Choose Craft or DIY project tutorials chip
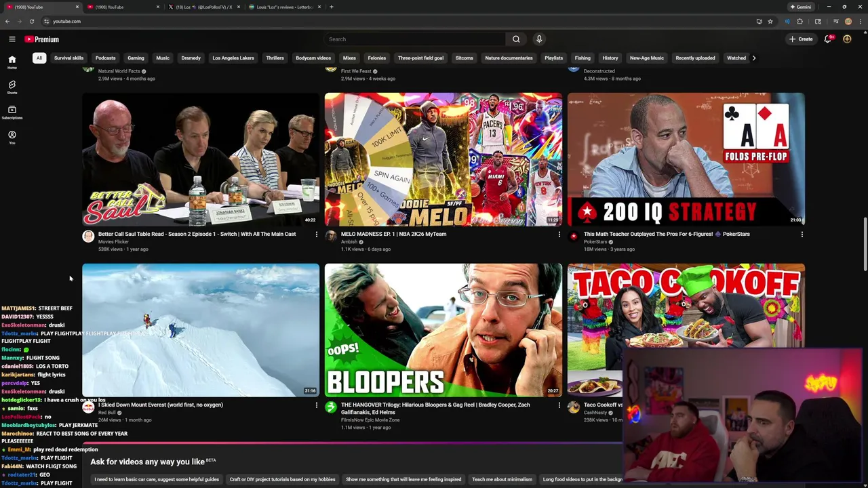 click(283, 480)
